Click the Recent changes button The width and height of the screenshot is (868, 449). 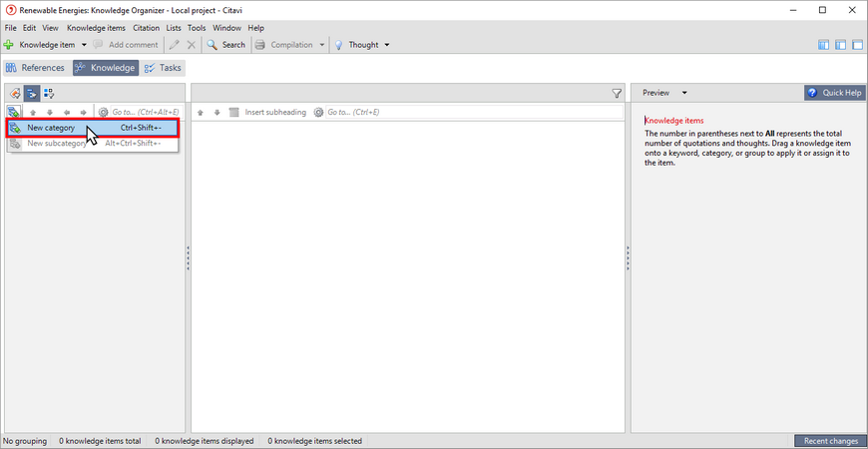click(830, 441)
